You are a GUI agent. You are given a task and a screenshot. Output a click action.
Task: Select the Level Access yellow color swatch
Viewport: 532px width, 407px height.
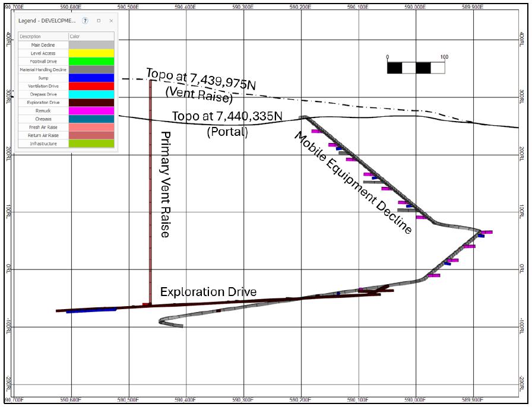91,53
